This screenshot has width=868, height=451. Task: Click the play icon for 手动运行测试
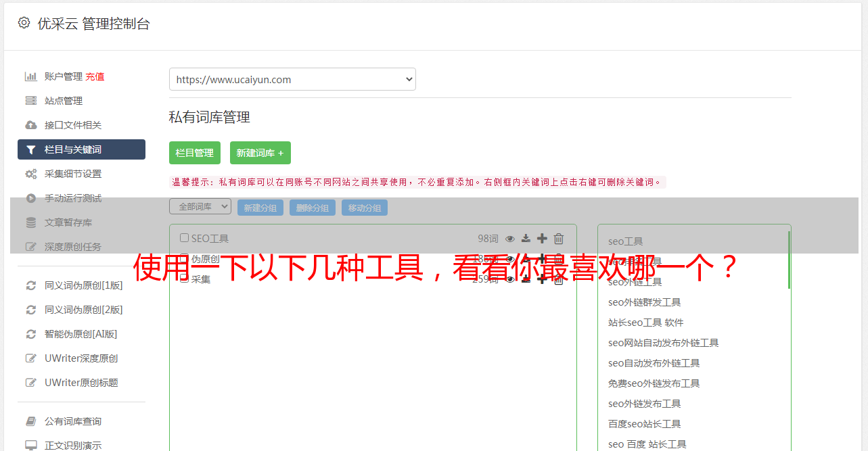(x=31, y=198)
